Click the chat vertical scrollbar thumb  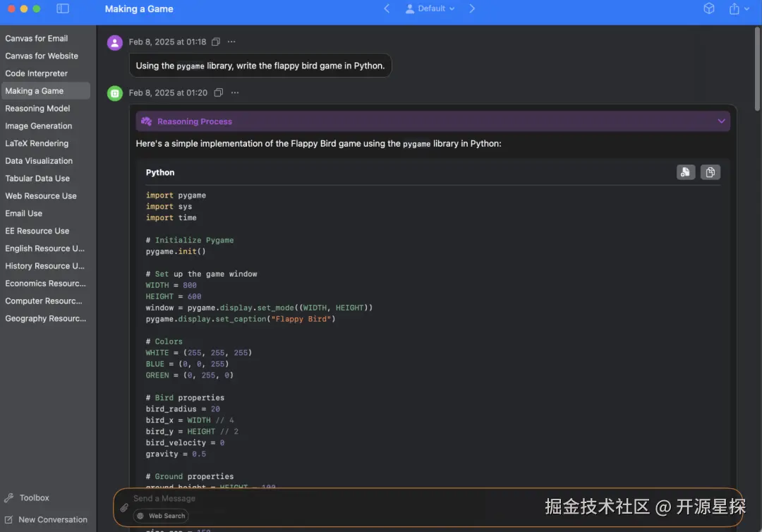(x=757, y=69)
